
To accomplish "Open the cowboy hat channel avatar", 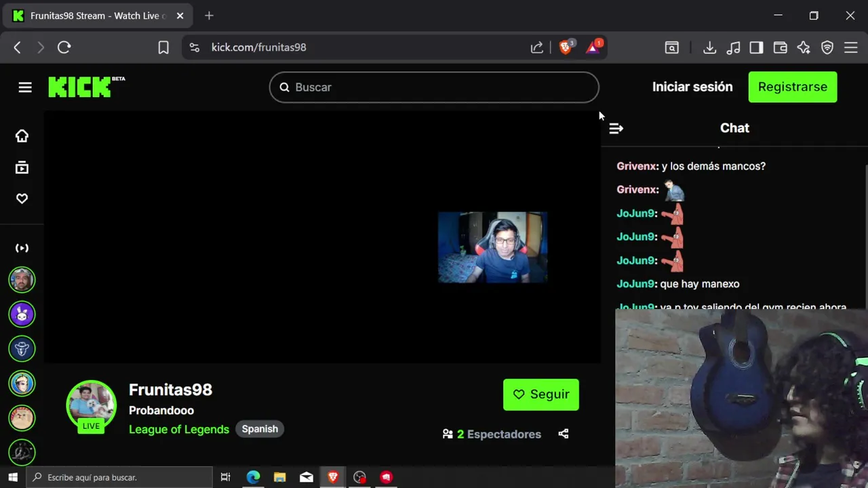I will coord(22,349).
